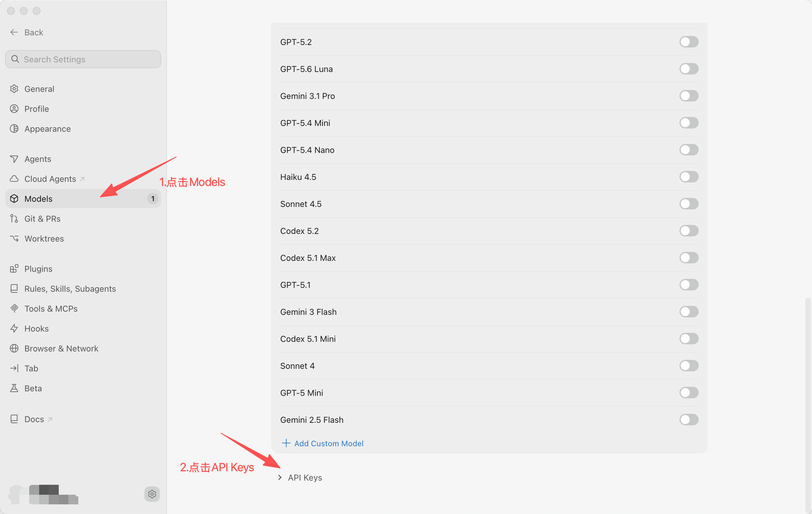This screenshot has width=812, height=514.
Task: Click the Cloud Agents cloud icon
Action: (x=14, y=179)
